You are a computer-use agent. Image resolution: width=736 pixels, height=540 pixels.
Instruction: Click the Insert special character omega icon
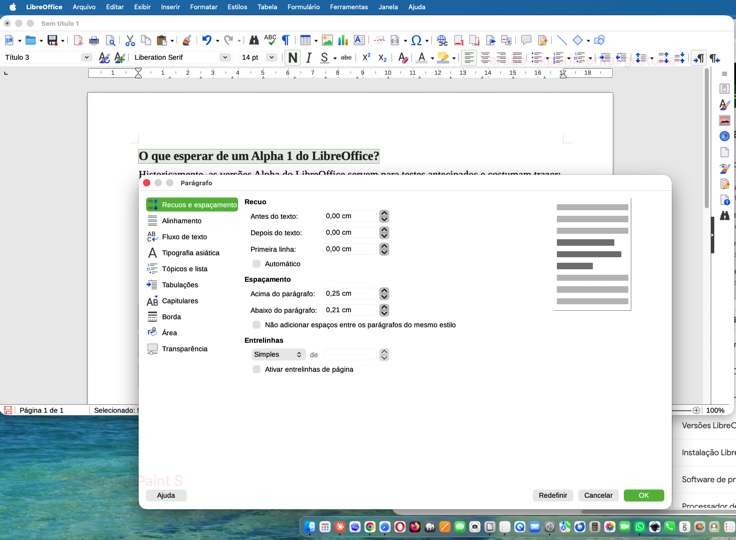click(416, 40)
